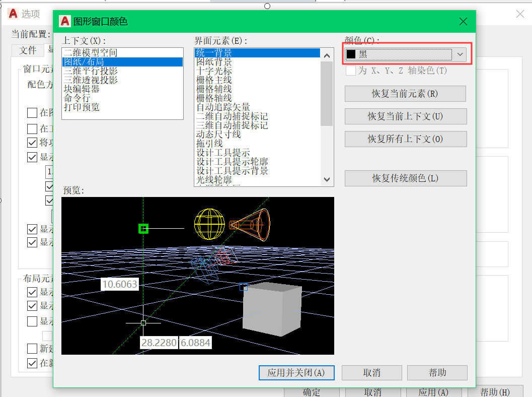This screenshot has height=397, width=532.
Task: Select 栅格辅线 interface element
Action: [x=258, y=89]
